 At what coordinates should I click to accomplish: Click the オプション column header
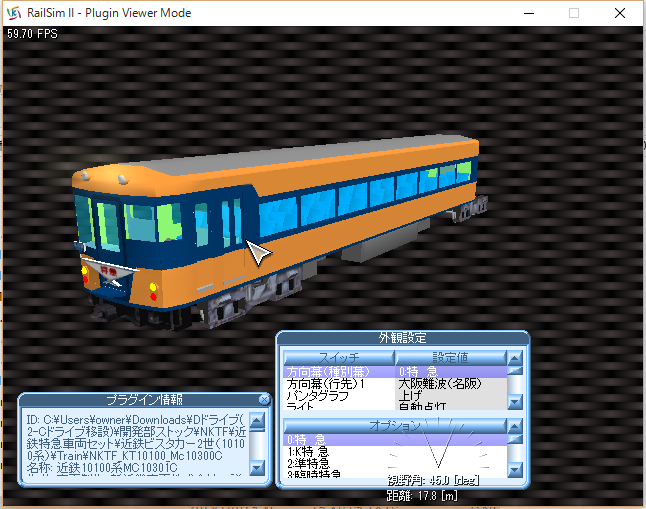coord(395,425)
